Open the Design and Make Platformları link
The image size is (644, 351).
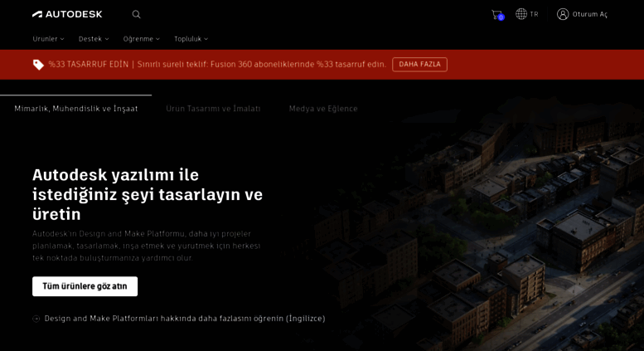(x=185, y=319)
